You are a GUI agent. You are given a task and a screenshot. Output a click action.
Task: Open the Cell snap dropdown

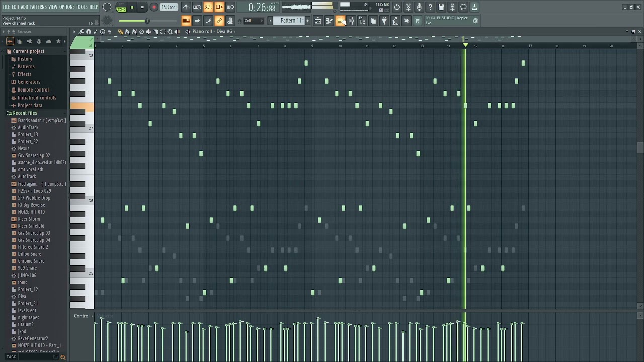pyautogui.click(x=253, y=21)
